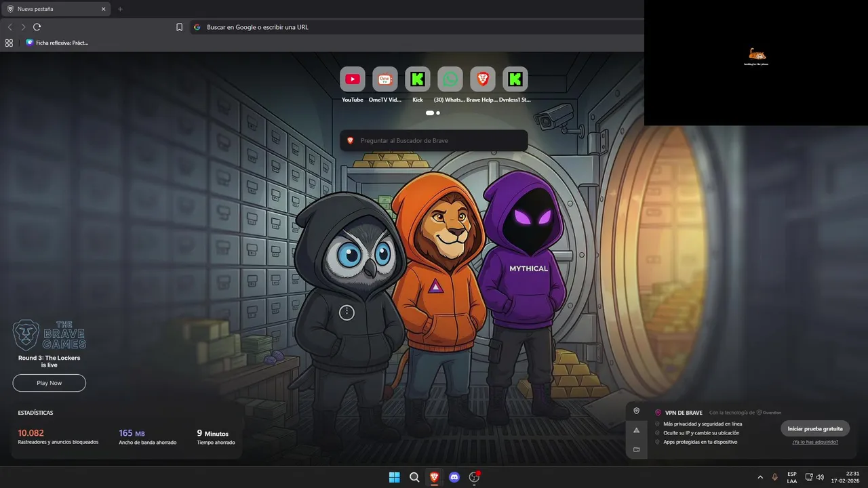Select the VPN shield widget tab
868x488 pixels.
click(636, 411)
